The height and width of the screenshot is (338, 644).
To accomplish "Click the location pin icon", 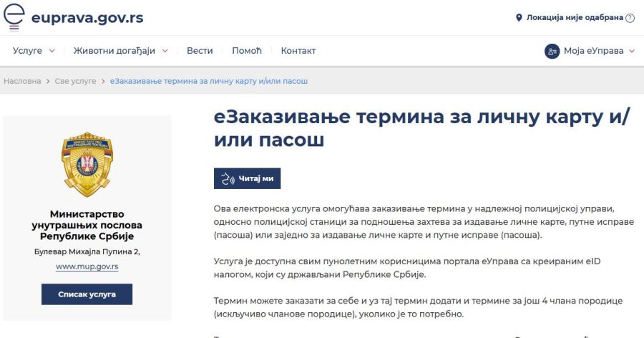I will tap(519, 18).
